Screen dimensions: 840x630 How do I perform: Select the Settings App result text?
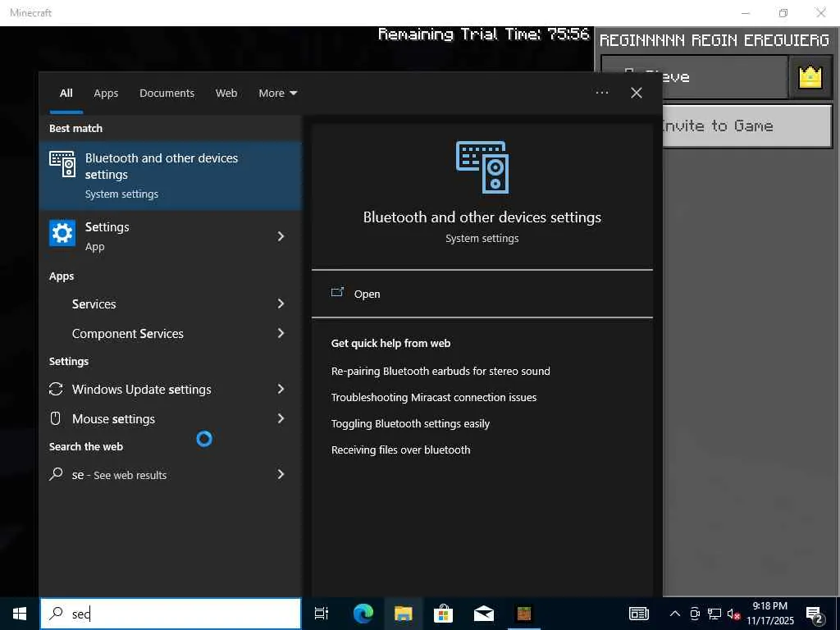point(107,235)
